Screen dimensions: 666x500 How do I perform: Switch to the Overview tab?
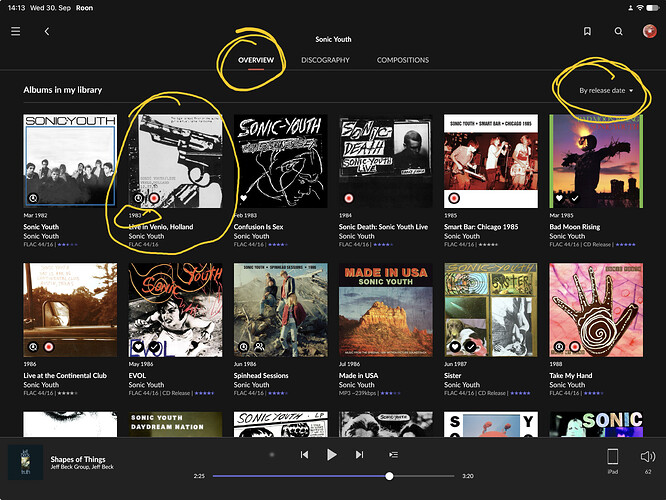coord(256,60)
